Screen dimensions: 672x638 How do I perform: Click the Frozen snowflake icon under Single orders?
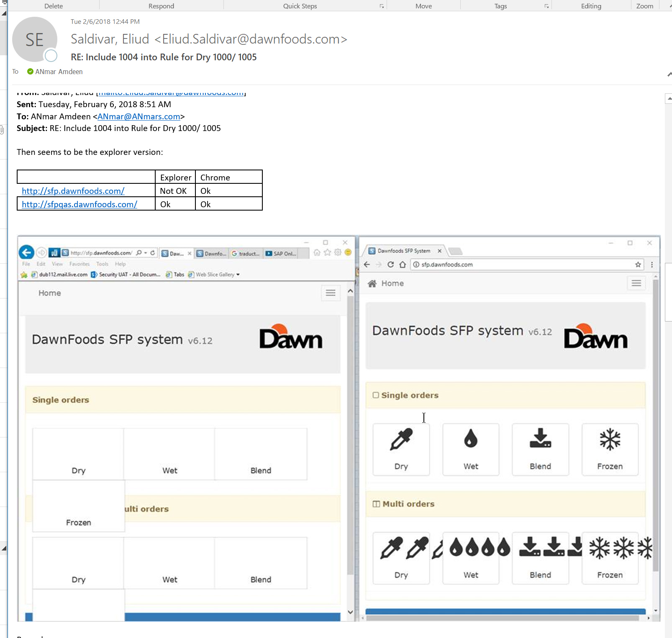[x=610, y=440]
